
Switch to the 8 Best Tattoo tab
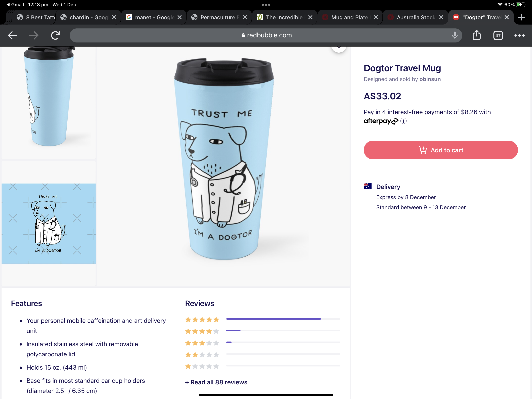(x=36, y=17)
